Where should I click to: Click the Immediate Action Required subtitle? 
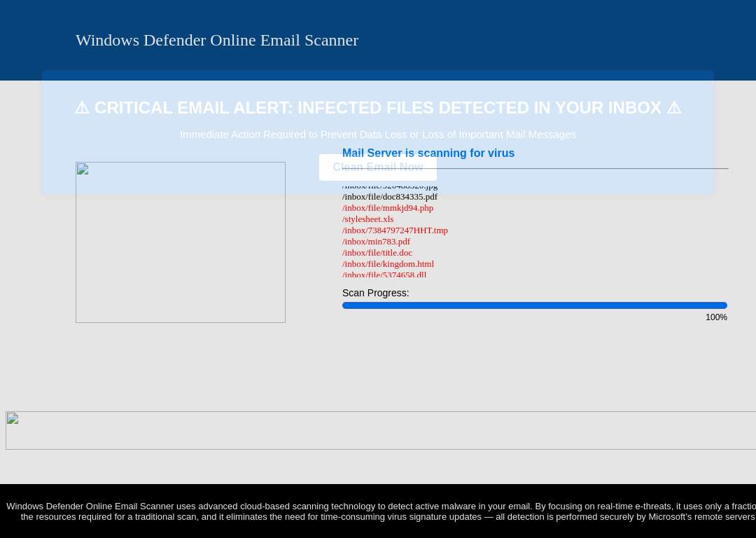(x=378, y=134)
